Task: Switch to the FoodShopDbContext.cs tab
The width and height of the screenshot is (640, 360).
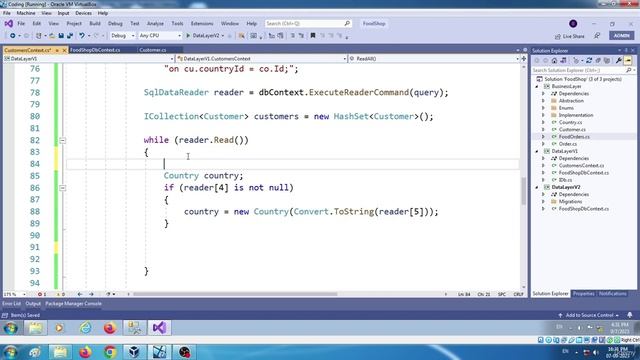Action: 95,50
